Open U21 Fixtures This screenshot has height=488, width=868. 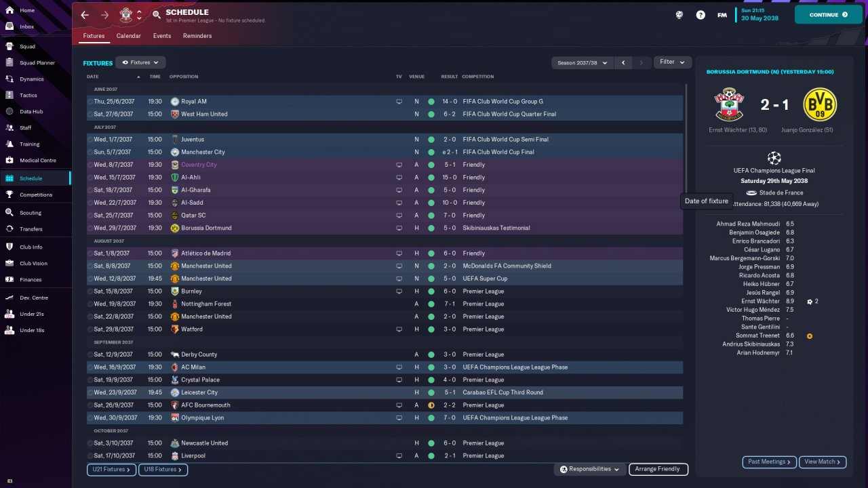coord(112,470)
